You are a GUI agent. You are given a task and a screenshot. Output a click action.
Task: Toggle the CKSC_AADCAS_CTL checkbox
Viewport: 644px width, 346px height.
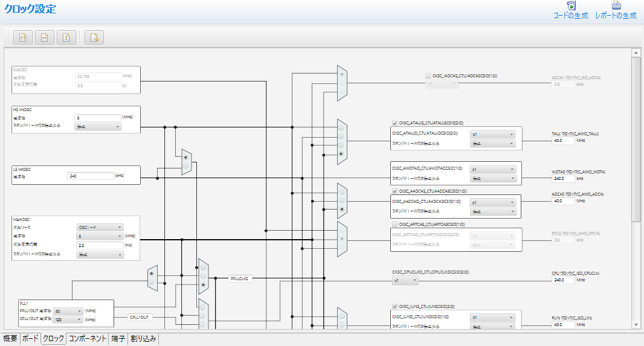coord(394,191)
